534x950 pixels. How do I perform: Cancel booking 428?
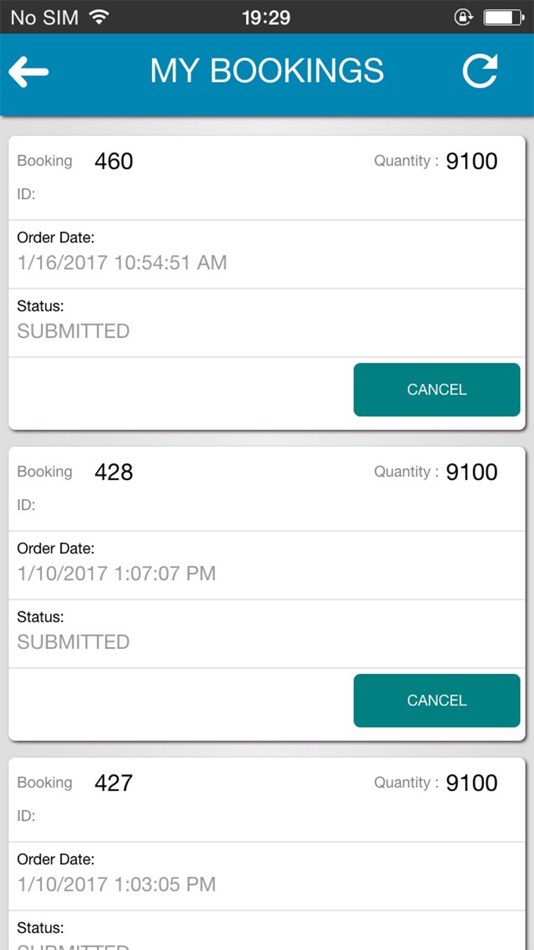[x=437, y=700]
